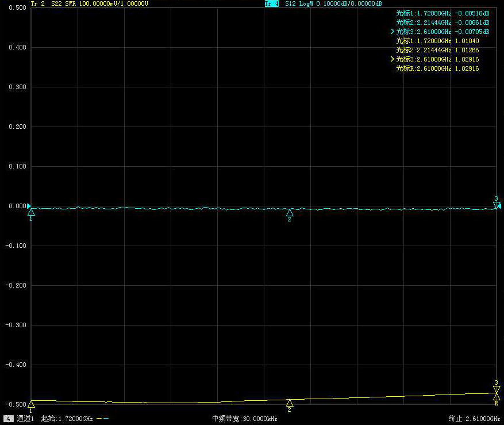This screenshot has width=504, height=425.
Task: Click the 通道1 channel label
Action: 26,419
